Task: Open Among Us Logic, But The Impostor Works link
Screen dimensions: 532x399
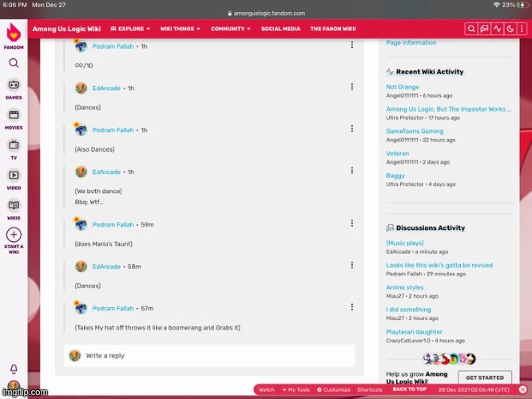Action: (x=448, y=109)
